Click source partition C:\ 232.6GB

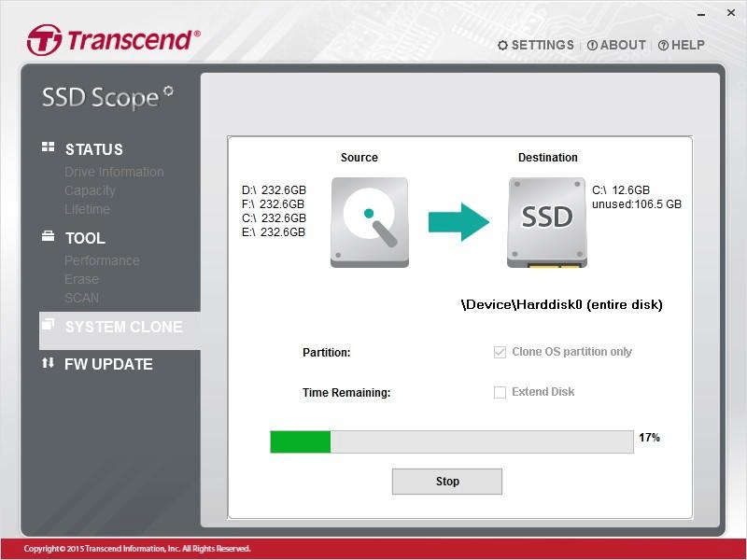coord(274,218)
